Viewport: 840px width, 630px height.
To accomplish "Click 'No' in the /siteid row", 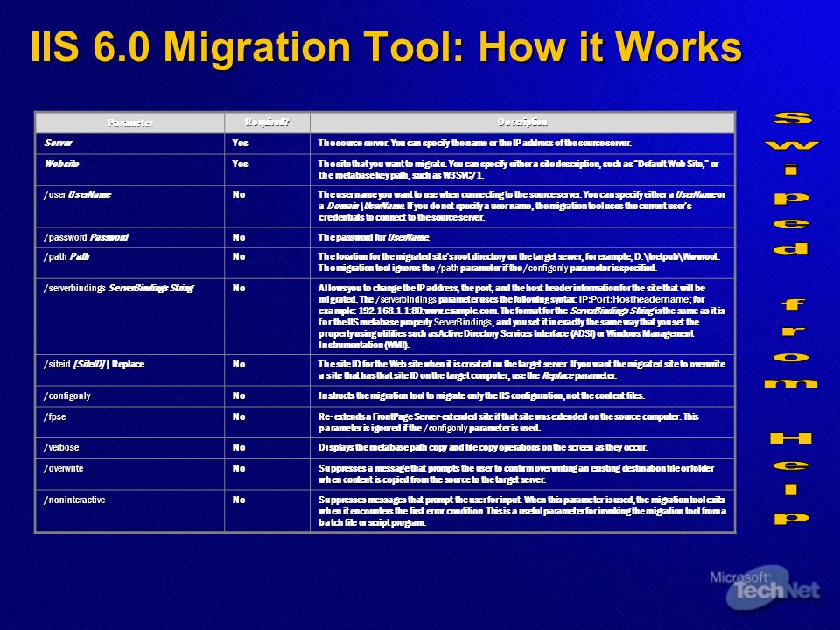I will [239, 364].
